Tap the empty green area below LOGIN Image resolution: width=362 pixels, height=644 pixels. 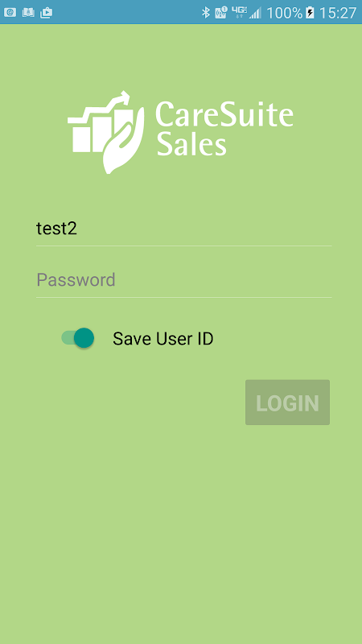pyautogui.click(x=181, y=534)
